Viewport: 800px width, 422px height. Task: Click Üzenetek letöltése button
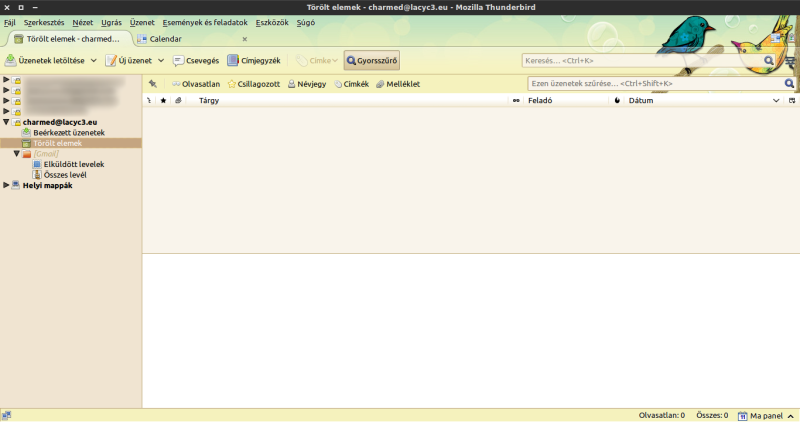[x=44, y=60]
